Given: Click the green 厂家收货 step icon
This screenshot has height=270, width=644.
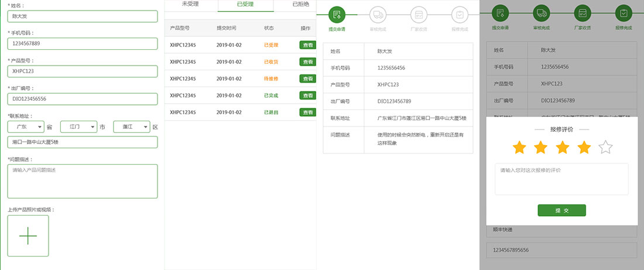Looking at the screenshot, I should (582, 12).
